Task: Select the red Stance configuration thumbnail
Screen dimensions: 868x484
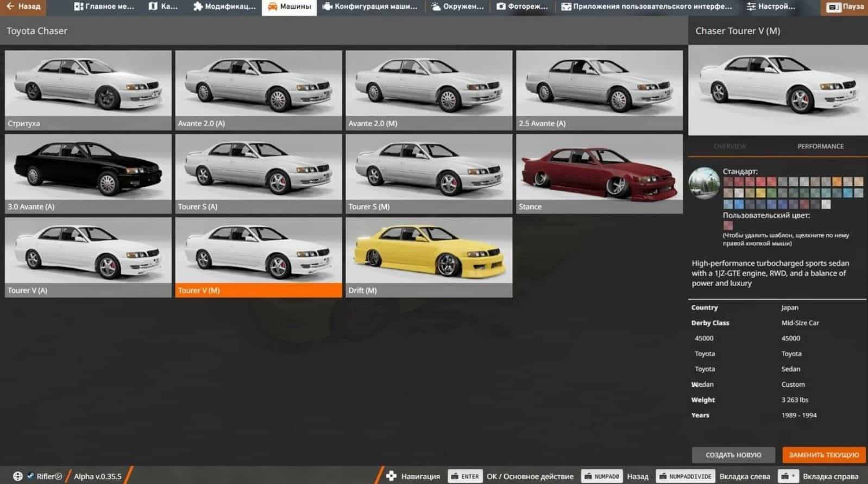Action: pyautogui.click(x=599, y=174)
